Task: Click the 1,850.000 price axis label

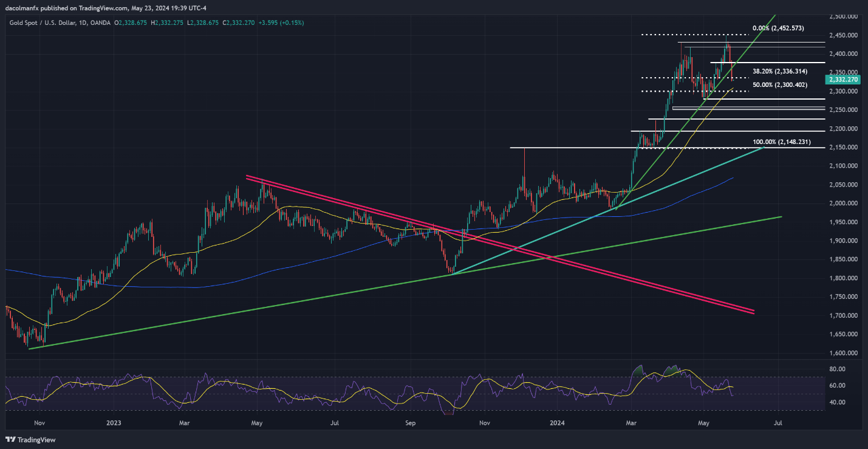Action: click(844, 260)
